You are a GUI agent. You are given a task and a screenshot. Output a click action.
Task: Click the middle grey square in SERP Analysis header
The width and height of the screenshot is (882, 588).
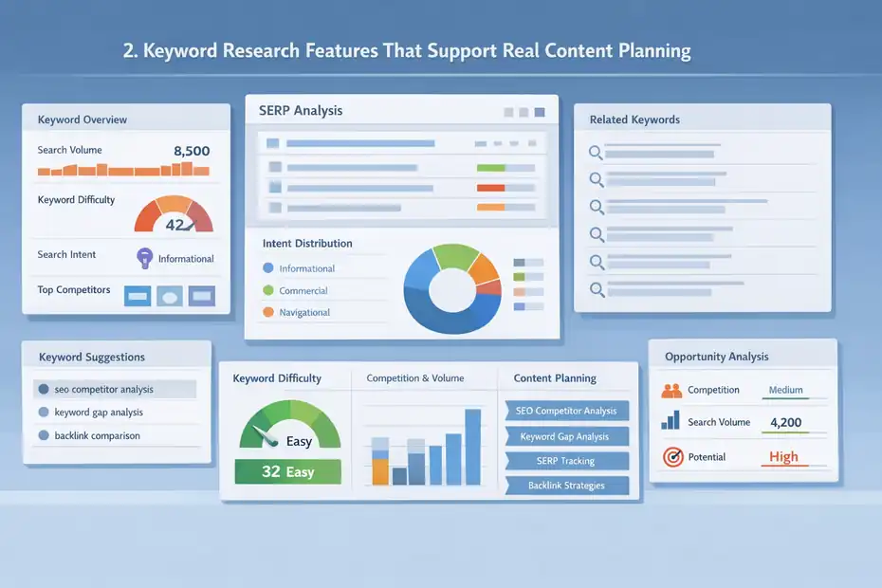click(x=524, y=113)
